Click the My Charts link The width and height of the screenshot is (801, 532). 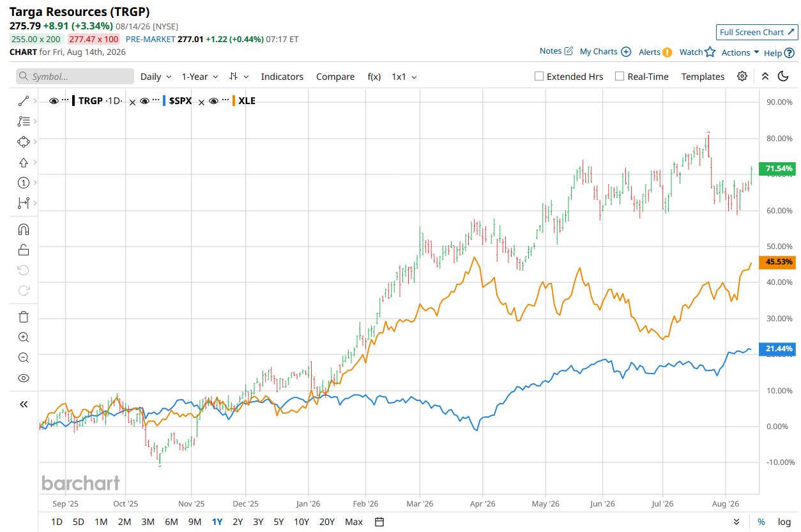[599, 52]
